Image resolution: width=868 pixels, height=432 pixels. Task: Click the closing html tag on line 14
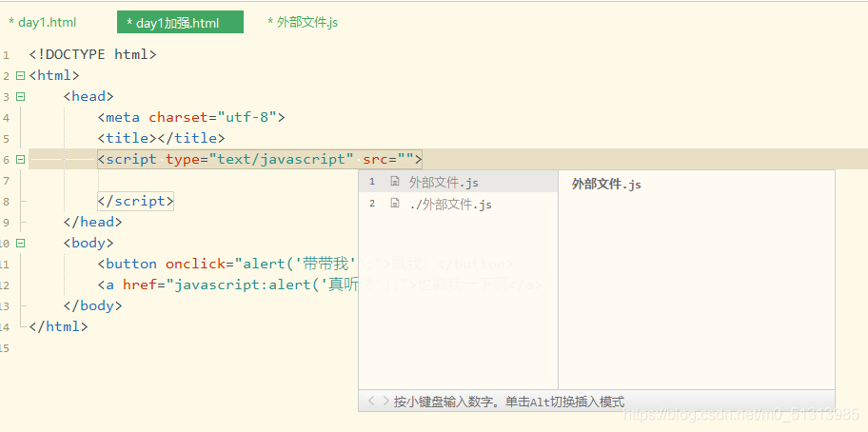58,327
